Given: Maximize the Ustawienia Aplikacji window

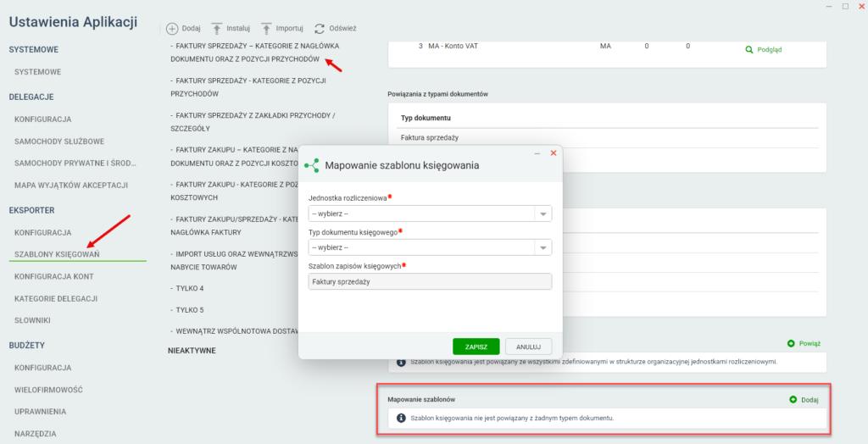Looking at the screenshot, I should click(845, 6).
